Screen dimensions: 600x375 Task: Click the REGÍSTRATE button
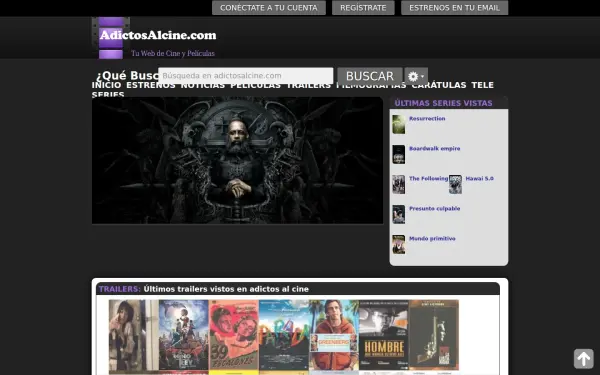pyautogui.click(x=363, y=8)
